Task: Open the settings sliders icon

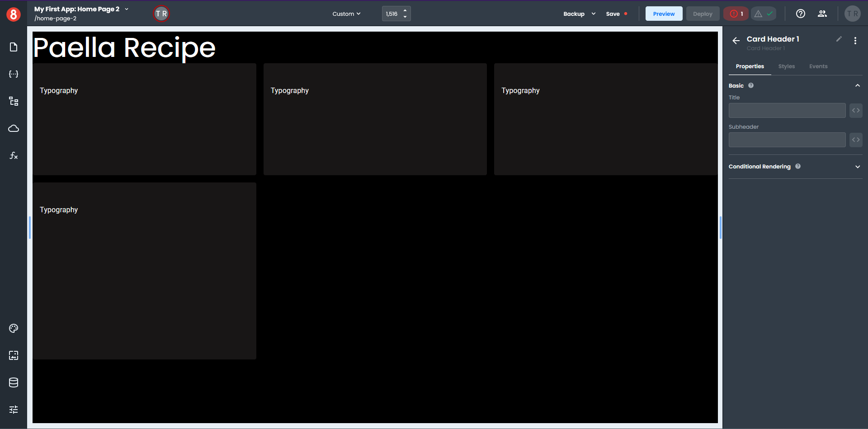Action: (x=14, y=410)
